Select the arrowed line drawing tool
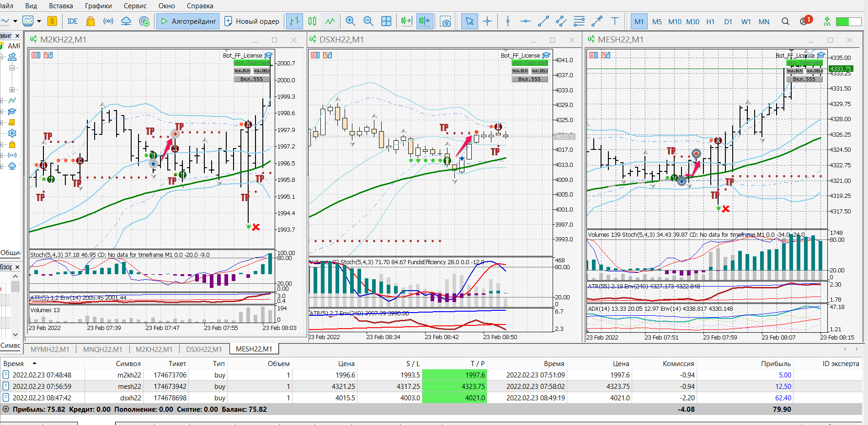Image resolution: width=868 pixels, height=425 pixels. [x=597, y=21]
